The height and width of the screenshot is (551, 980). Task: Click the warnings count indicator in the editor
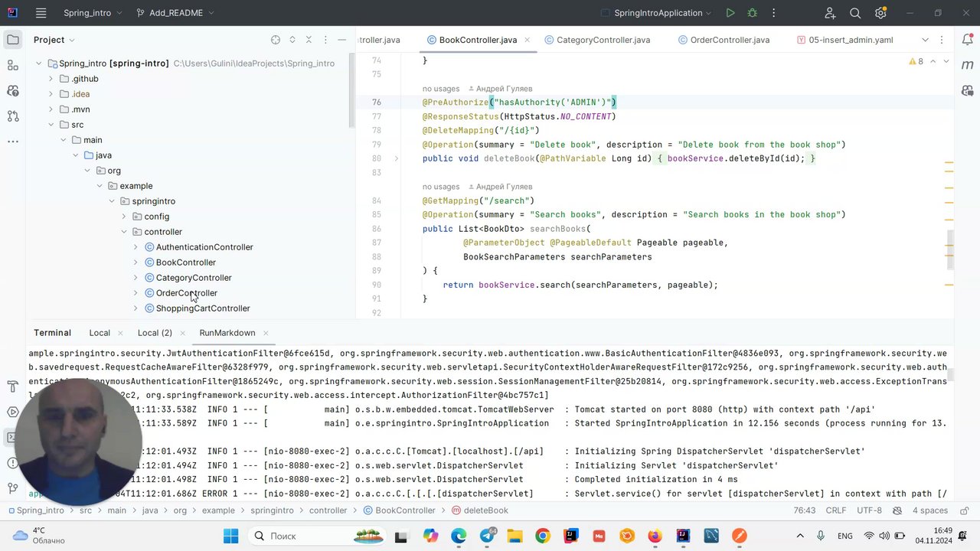[916, 61]
